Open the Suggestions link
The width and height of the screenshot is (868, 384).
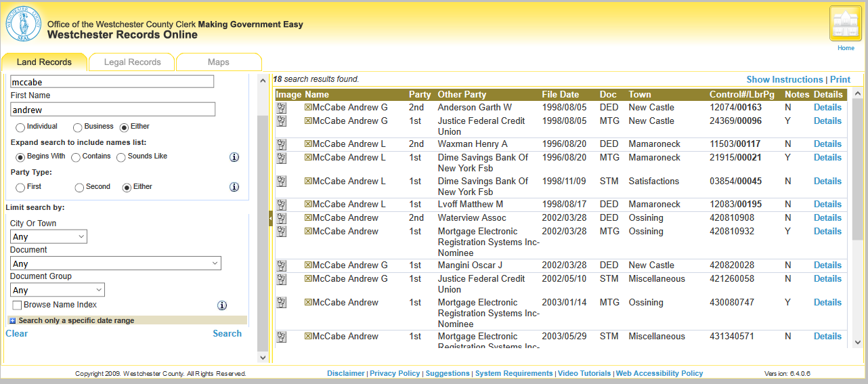click(x=448, y=373)
